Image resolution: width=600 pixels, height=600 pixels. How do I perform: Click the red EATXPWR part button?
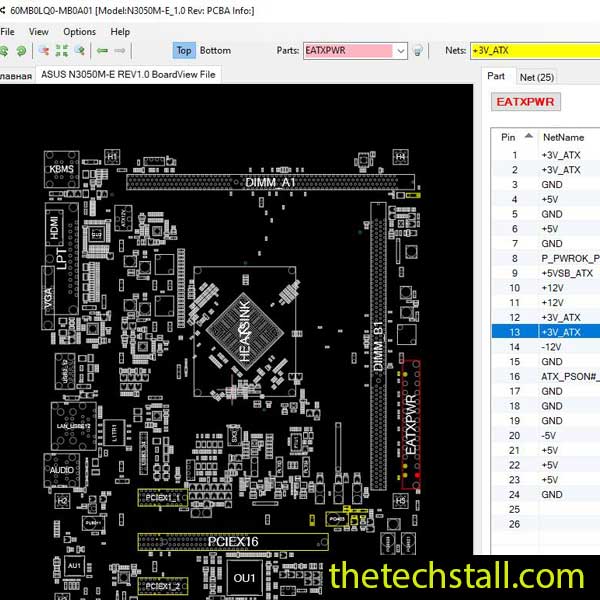click(525, 102)
